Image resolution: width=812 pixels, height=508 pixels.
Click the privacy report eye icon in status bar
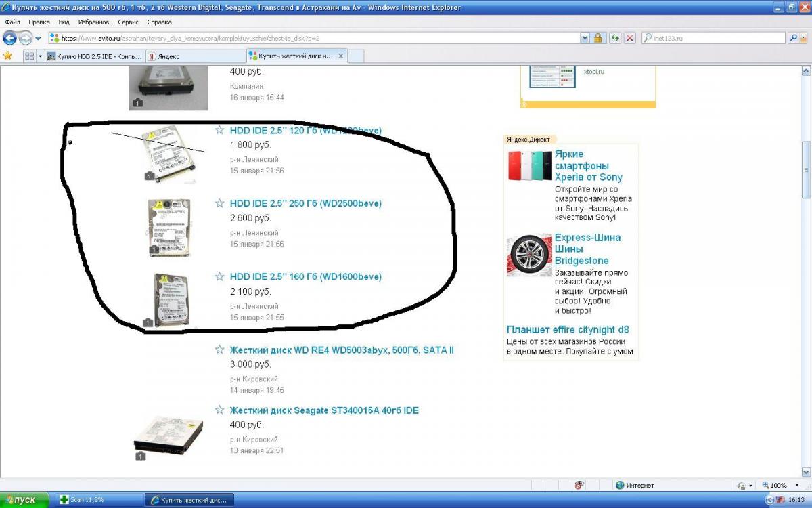(x=579, y=485)
